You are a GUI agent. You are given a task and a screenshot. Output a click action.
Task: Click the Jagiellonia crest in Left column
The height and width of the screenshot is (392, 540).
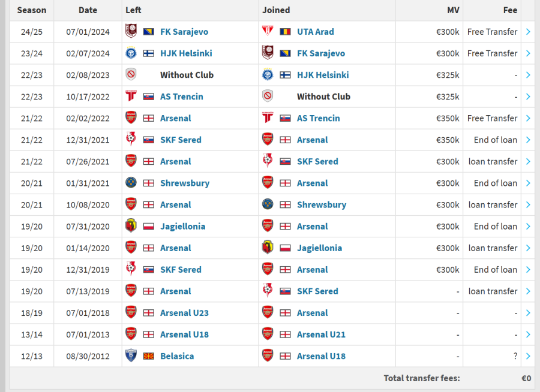(x=131, y=226)
